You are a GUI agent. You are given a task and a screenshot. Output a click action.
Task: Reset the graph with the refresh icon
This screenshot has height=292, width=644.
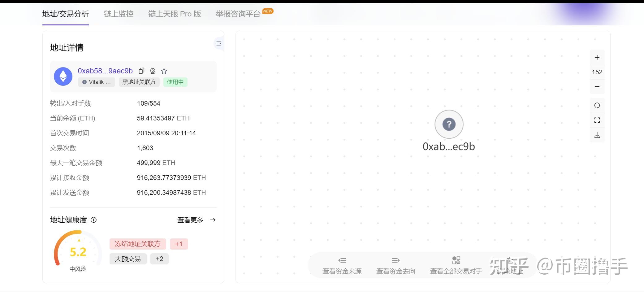coord(597,105)
